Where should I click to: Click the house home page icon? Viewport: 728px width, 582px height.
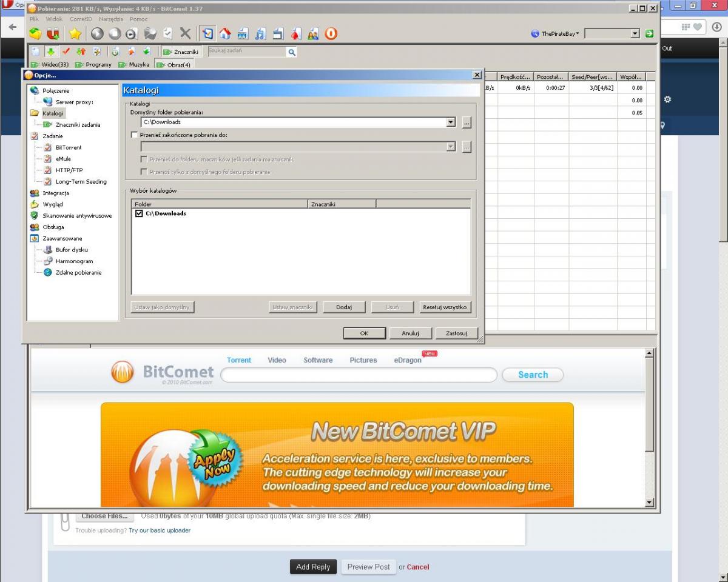point(225,34)
